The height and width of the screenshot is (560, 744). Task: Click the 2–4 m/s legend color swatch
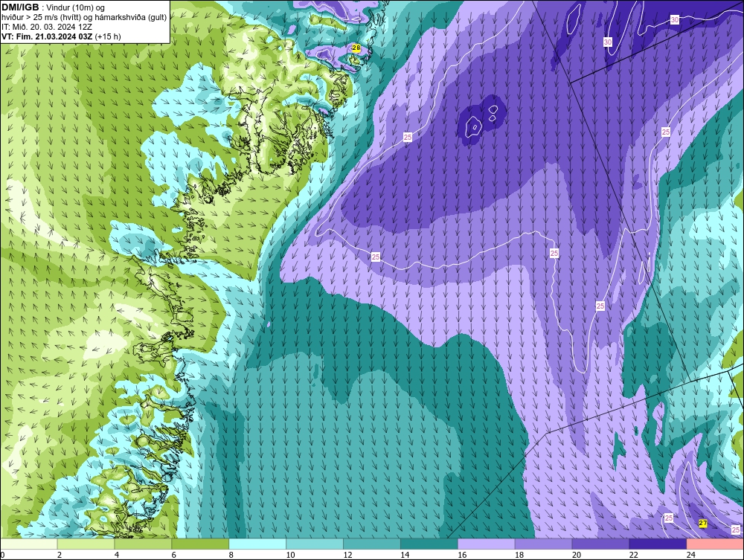(86, 544)
